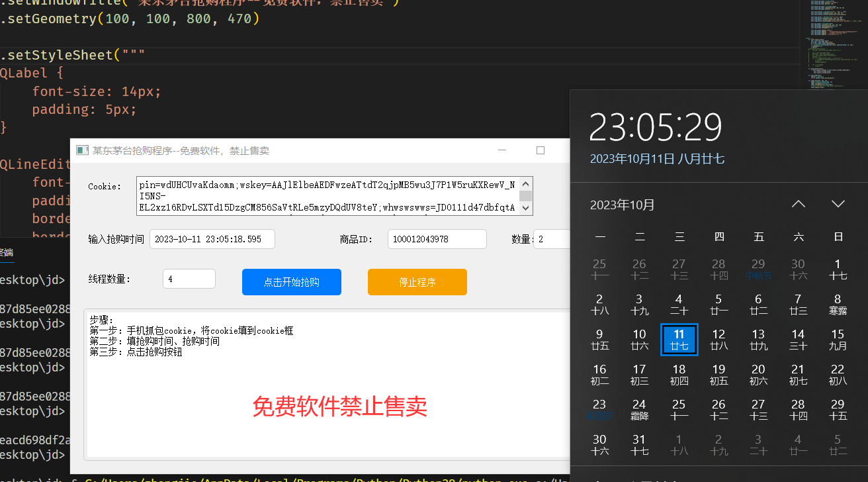Select October 26 十二 in the calendar
Screen dimensions: 868x482
(x=718, y=410)
